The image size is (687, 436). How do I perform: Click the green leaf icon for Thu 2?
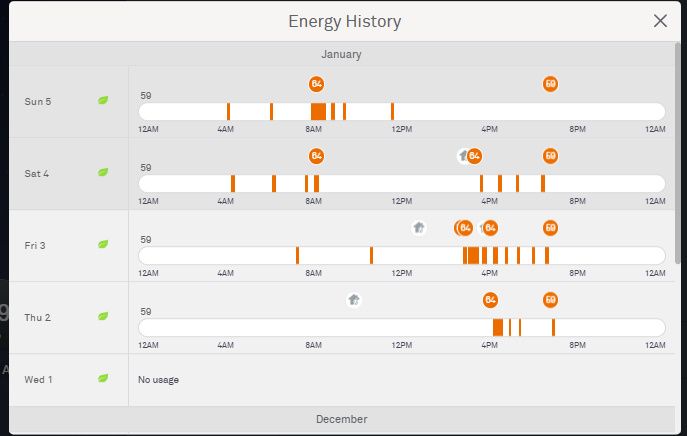pos(103,317)
